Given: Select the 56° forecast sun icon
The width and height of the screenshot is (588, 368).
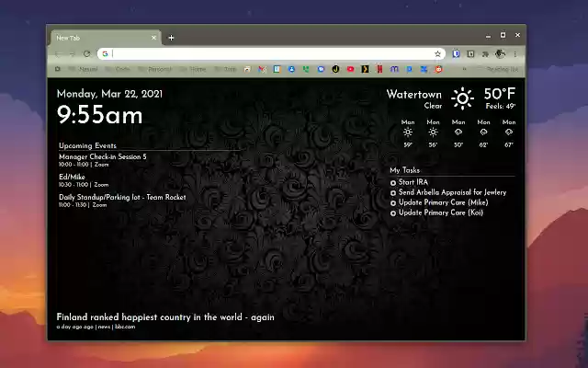Looking at the screenshot, I should click(433, 132).
